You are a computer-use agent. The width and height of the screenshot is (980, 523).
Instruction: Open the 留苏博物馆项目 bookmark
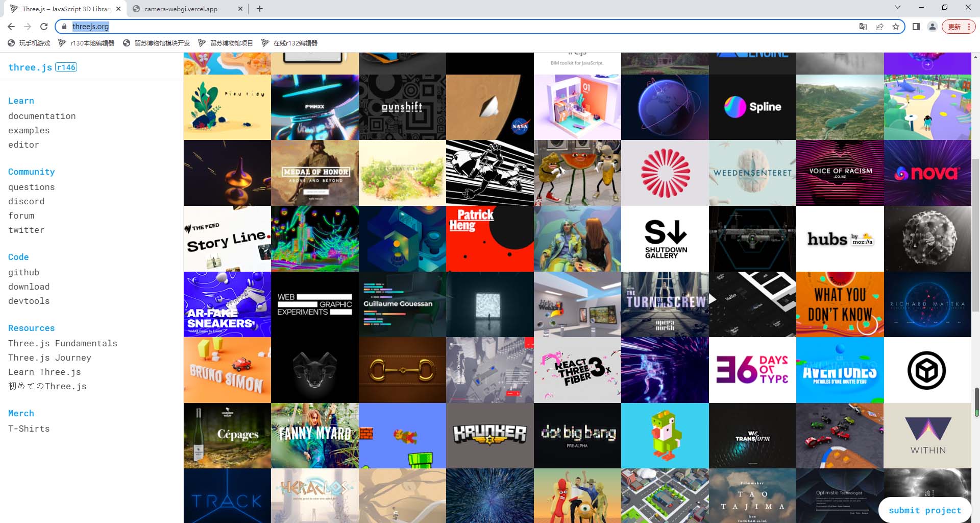click(226, 43)
